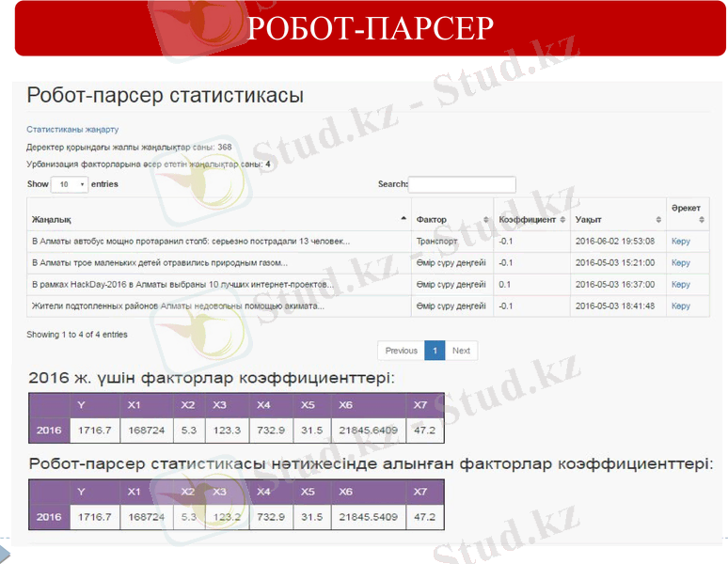
Task: Open the Show entries dropdown
Action: pyautogui.click(x=70, y=184)
